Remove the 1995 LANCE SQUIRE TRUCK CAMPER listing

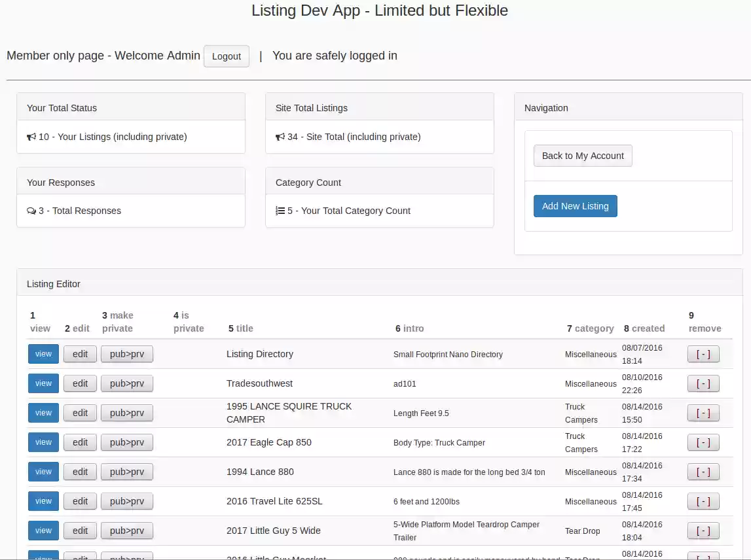[x=703, y=413]
